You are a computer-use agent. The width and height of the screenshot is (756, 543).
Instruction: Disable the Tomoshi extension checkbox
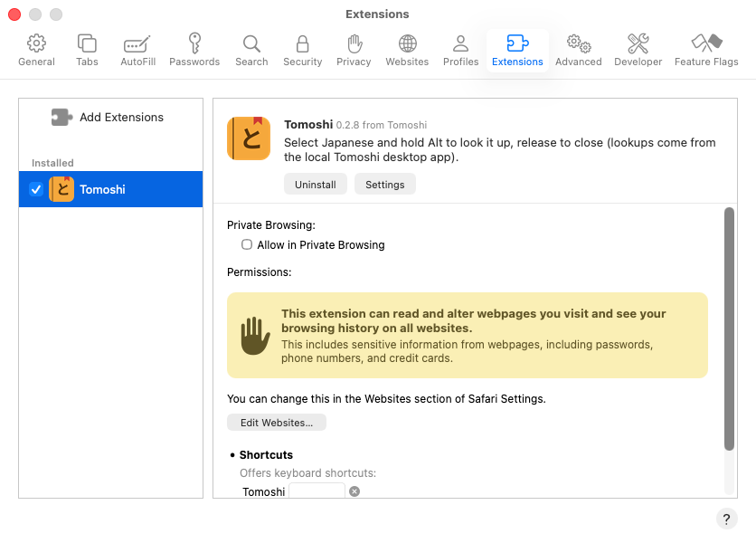click(36, 189)
